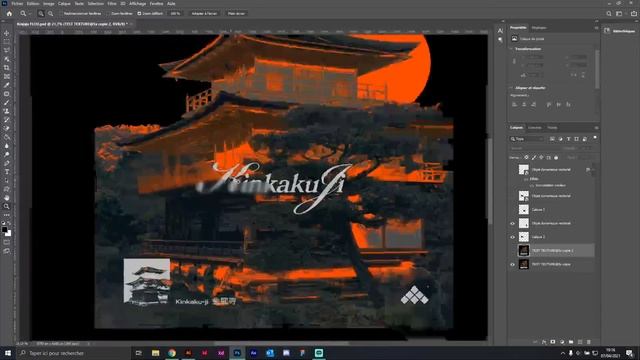Toggle the layer filter on/off switch

point(595,138)
